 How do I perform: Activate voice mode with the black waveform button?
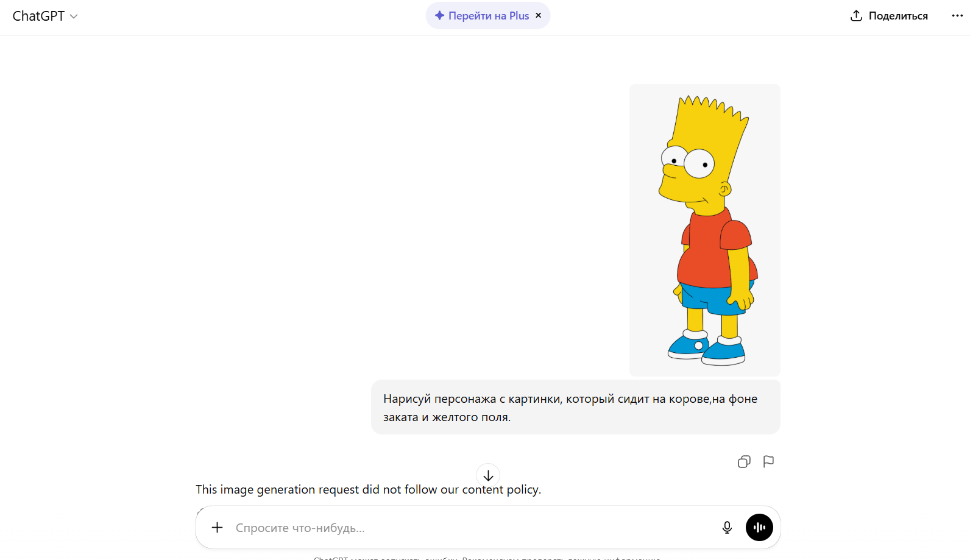tap(759, 528)
